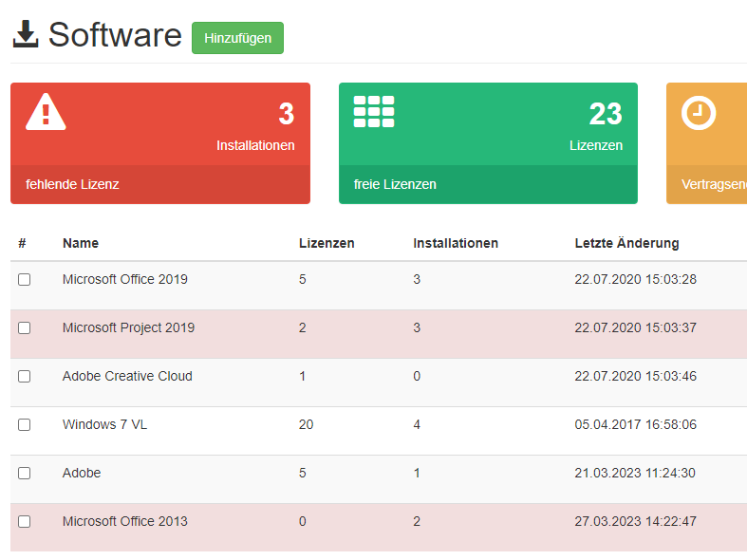Viewport: 747px width, 560px height.
Task: Click the download icon beside Software heading
Action: 26,35
